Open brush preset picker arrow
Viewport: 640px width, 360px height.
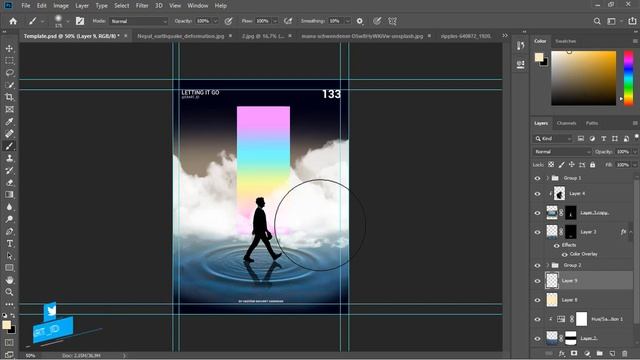tap(67, 21)
